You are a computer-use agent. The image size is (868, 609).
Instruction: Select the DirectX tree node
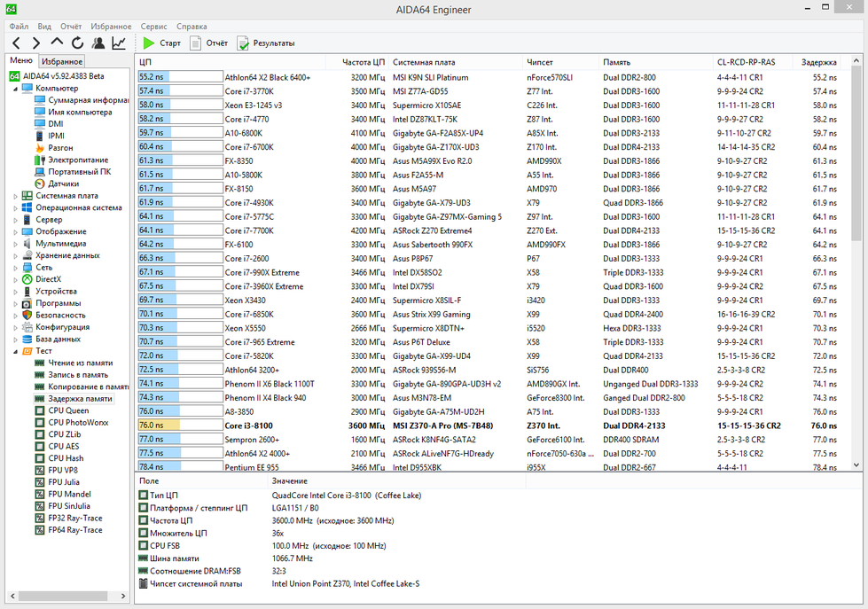point(48,279)
